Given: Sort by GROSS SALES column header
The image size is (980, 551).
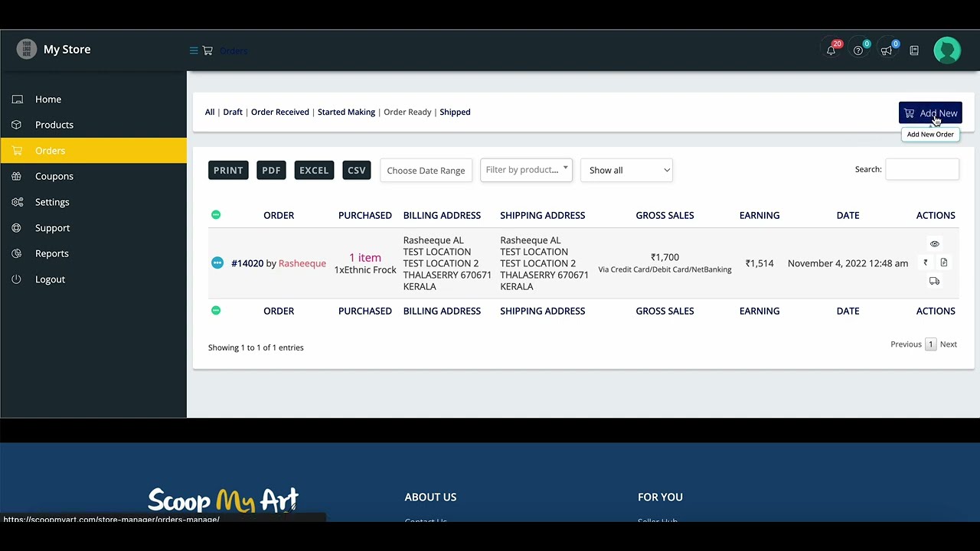Looking at the screenshot, I should (665, 215).
